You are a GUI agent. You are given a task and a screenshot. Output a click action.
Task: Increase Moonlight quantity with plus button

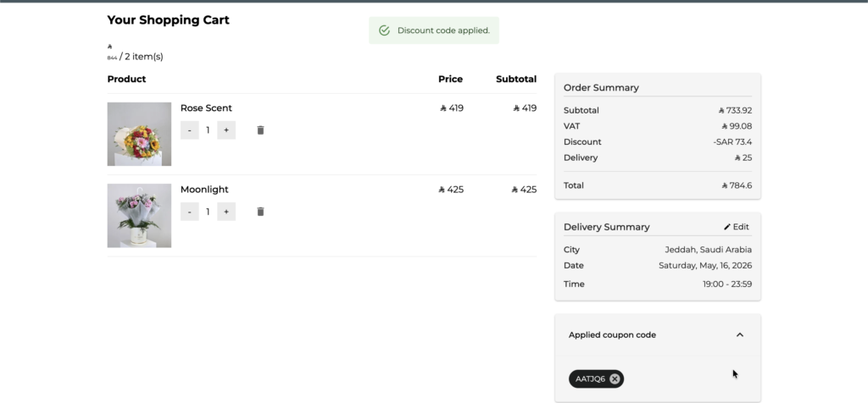click(x=225, y=211)
